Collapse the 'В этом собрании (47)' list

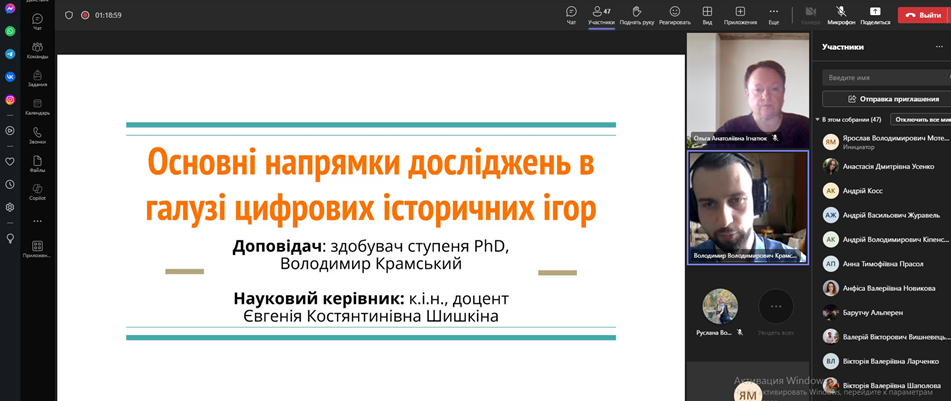tap(818, 120)
